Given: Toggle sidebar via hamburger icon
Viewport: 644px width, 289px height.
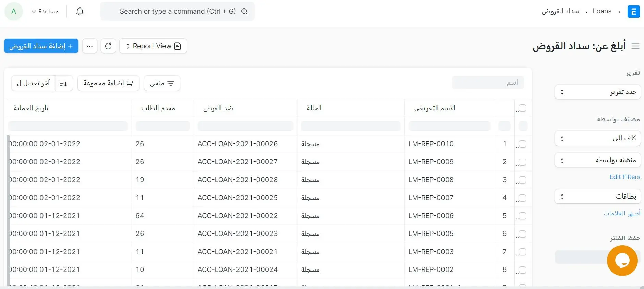Looking at the screenshot, I should [635, 46].
